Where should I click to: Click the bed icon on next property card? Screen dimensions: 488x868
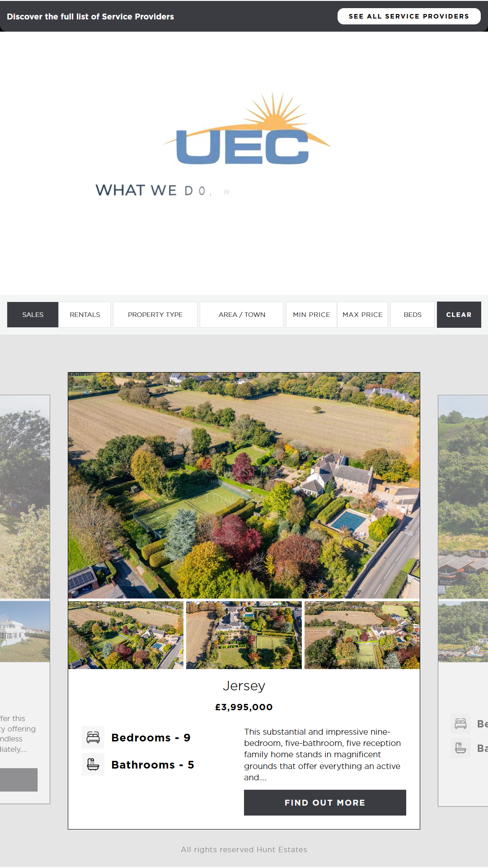[x=460, y=724]
